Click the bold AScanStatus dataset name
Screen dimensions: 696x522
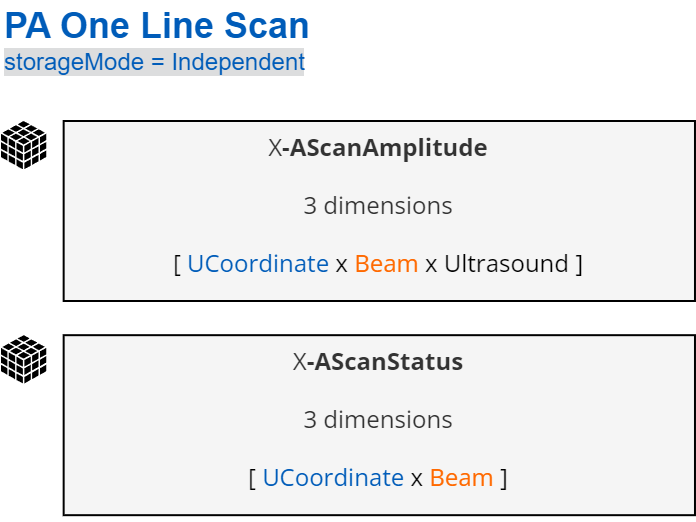tap(389, 362)
